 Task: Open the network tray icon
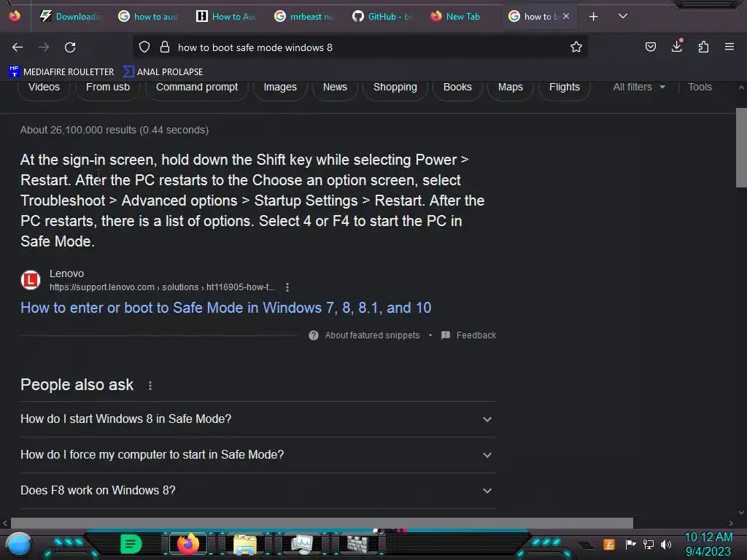649,544
